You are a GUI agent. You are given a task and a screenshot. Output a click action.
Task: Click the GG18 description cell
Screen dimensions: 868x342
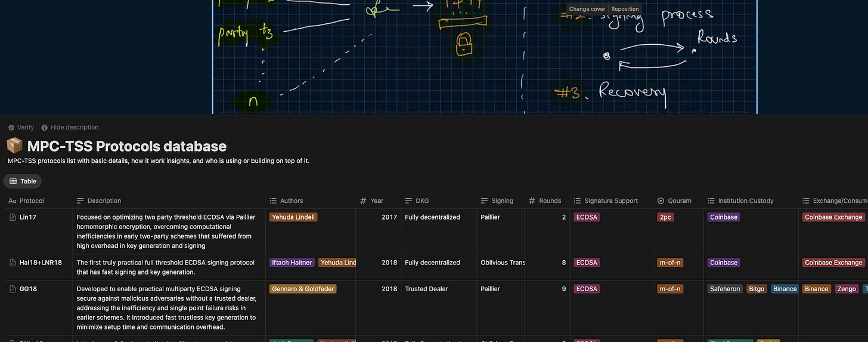169,307
